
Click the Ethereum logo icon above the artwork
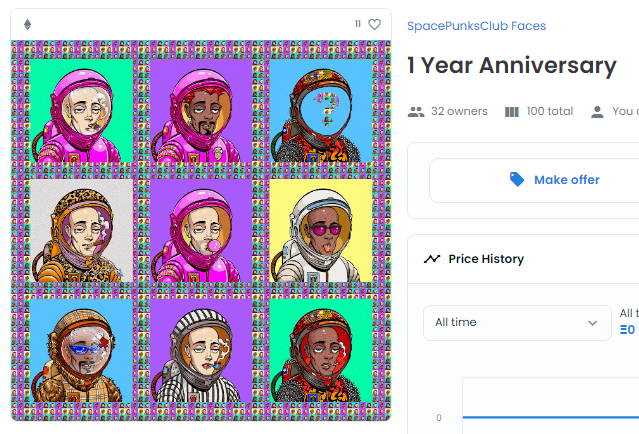click(27, 24)
